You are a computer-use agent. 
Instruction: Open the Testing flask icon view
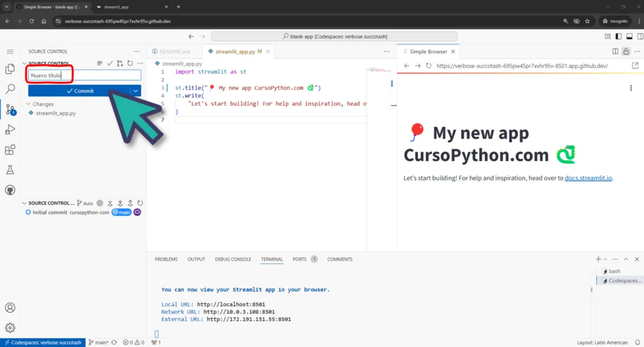[10, 170]
